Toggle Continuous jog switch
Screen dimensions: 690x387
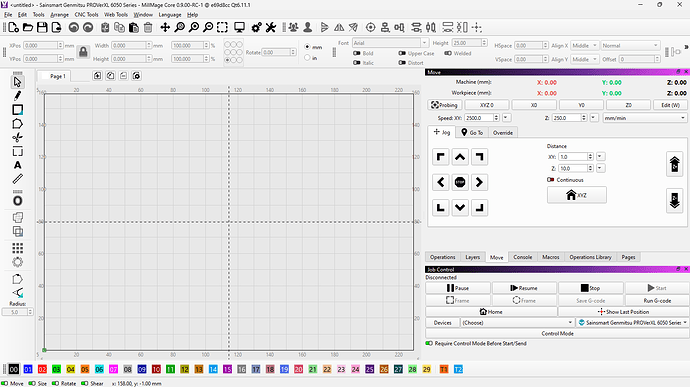550,180
